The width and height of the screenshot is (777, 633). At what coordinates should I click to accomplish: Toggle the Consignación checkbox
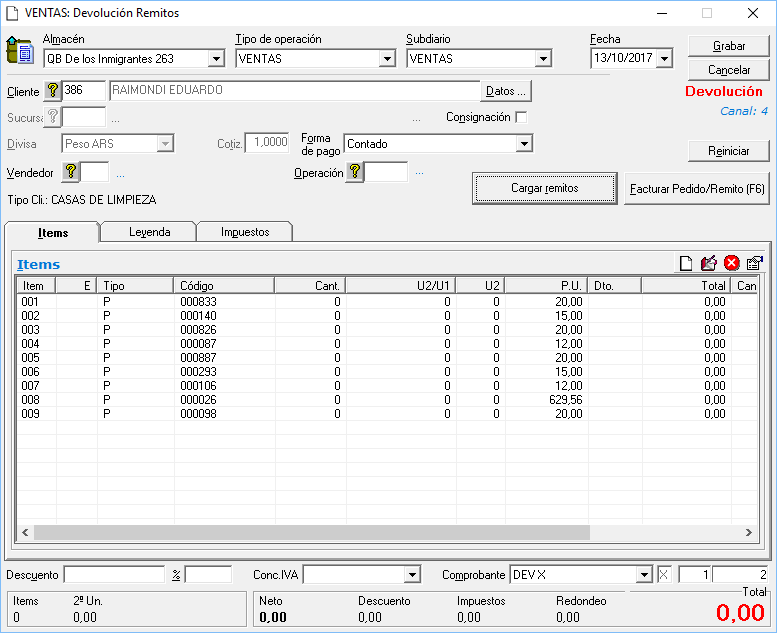pyautogui.click(x=521, y=117)
